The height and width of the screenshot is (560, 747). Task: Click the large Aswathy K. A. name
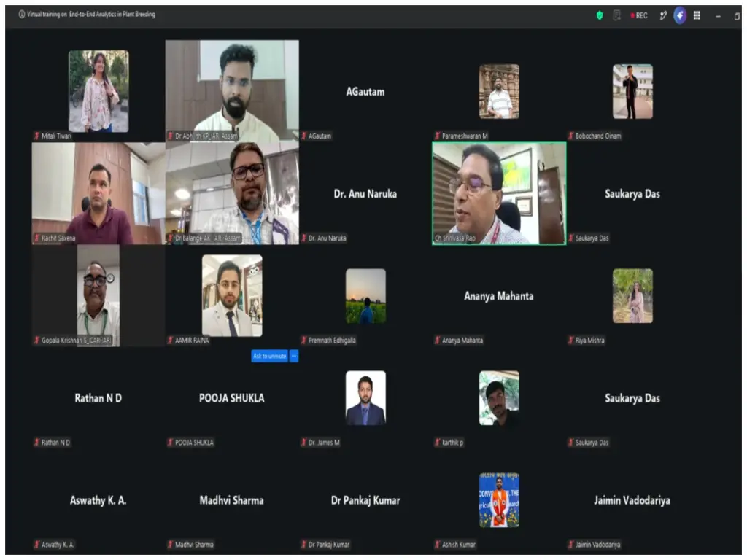98,500
